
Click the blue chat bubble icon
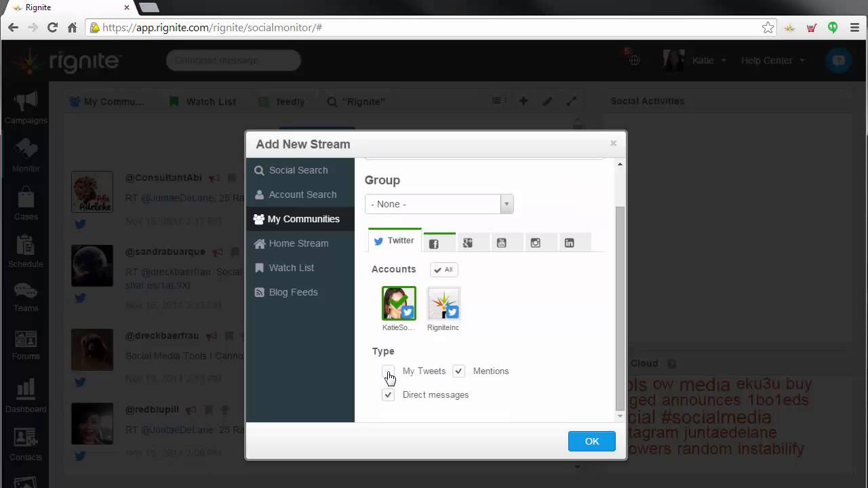click(839, 60)
